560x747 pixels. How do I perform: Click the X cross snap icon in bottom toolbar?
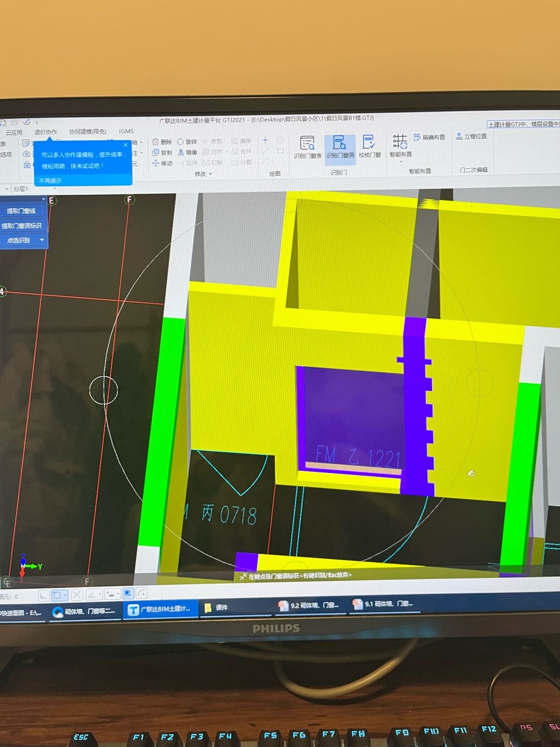(x=77, y=594)
